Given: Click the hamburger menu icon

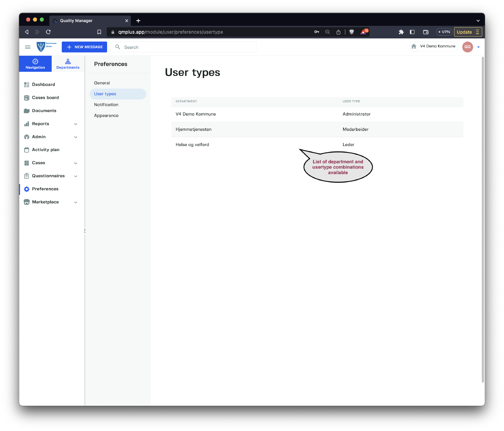Looking at the screenshot, I should [x=28, y=47].
